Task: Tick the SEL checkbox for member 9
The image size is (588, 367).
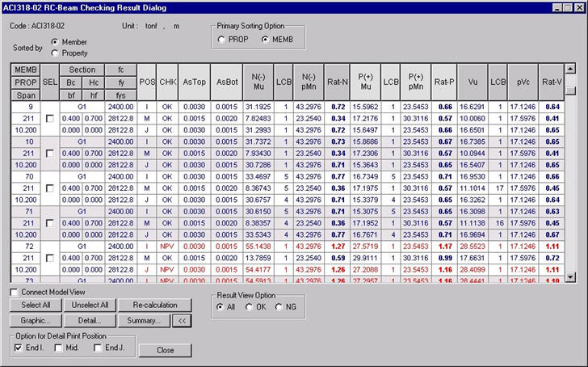Action: point(50,118)
